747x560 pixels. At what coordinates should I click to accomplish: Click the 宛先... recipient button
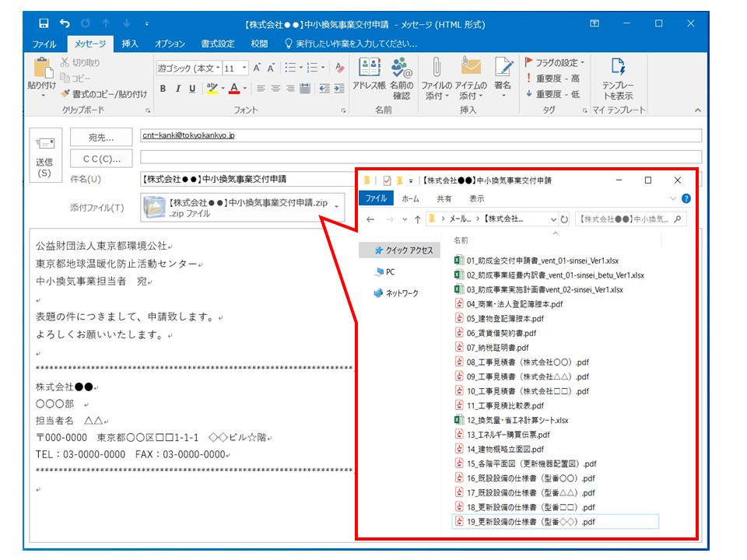click(x=101, y=137)
